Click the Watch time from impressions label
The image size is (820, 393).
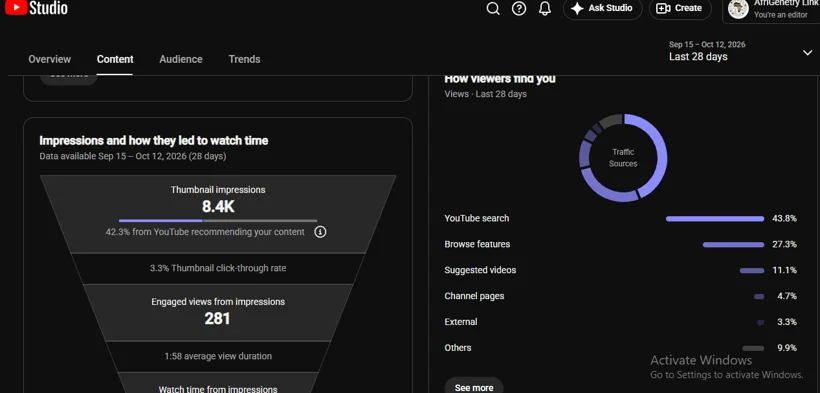pos(218,389)
